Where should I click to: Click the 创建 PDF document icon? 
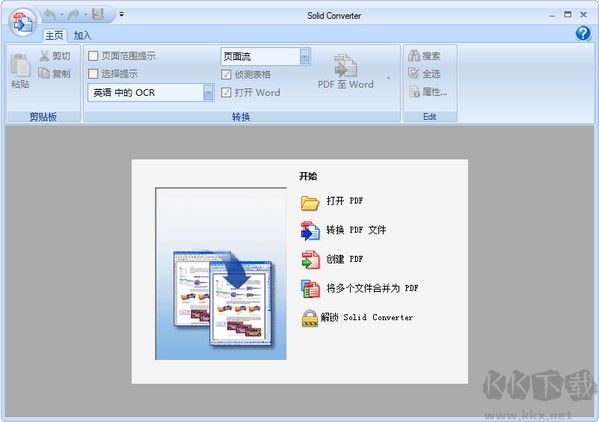coord(310,260)
